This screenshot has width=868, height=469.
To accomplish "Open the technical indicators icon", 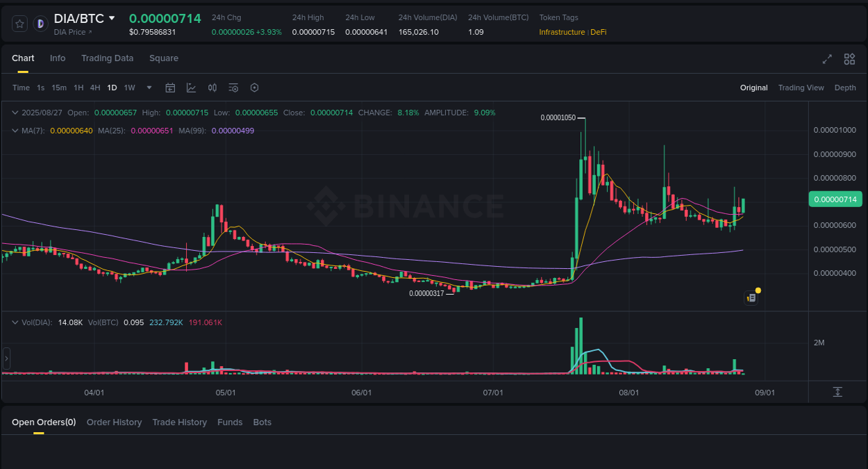I will 191,88.
